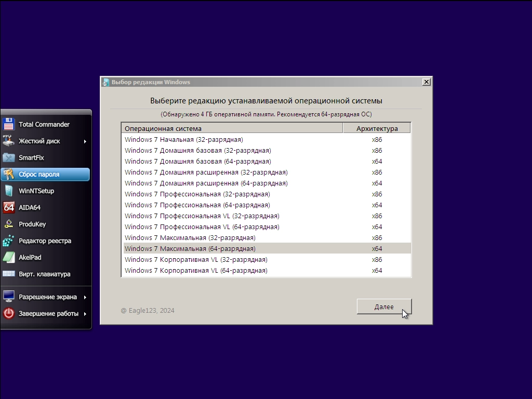Click the Total Commander floppy icon

(x=9, y=124)
